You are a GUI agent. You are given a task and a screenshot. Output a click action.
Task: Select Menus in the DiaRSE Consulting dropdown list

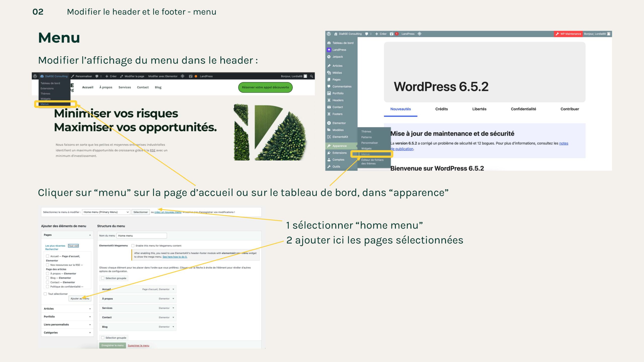click(45, 104)
